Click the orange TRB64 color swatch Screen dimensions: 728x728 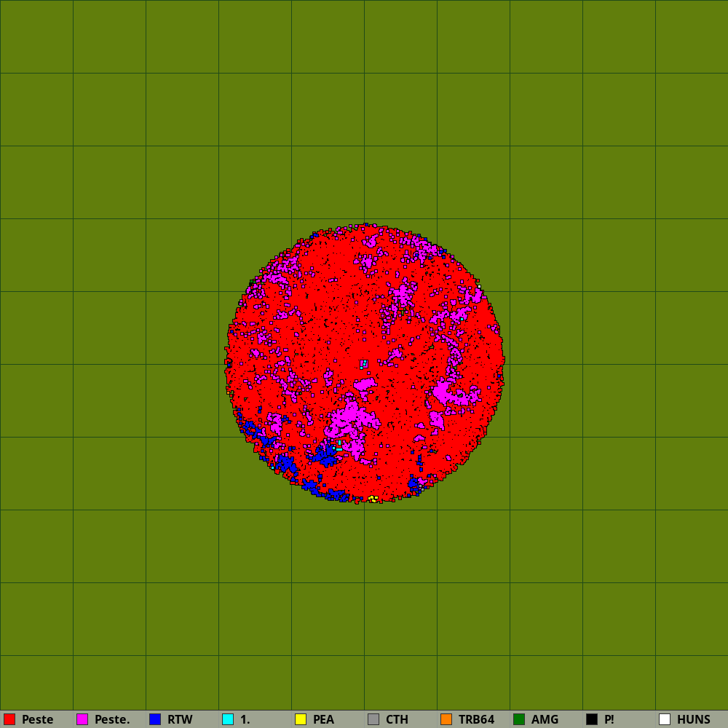[446, 719]
